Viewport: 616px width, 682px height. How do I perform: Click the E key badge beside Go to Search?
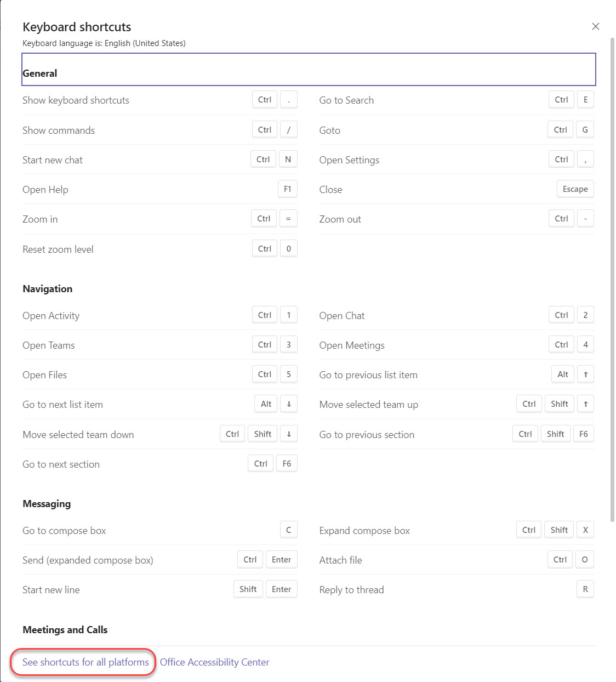click(585, 99)
